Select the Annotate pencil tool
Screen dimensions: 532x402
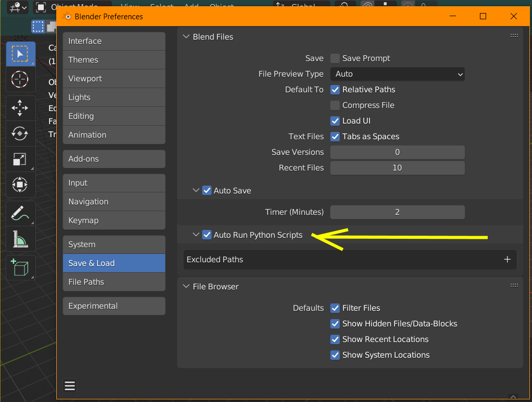click(20, 213)
